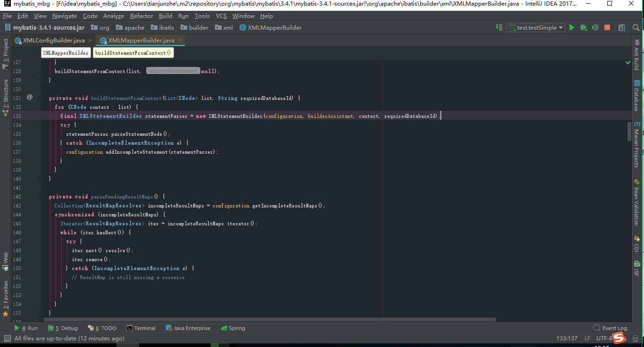Open the Event Log

613,328
